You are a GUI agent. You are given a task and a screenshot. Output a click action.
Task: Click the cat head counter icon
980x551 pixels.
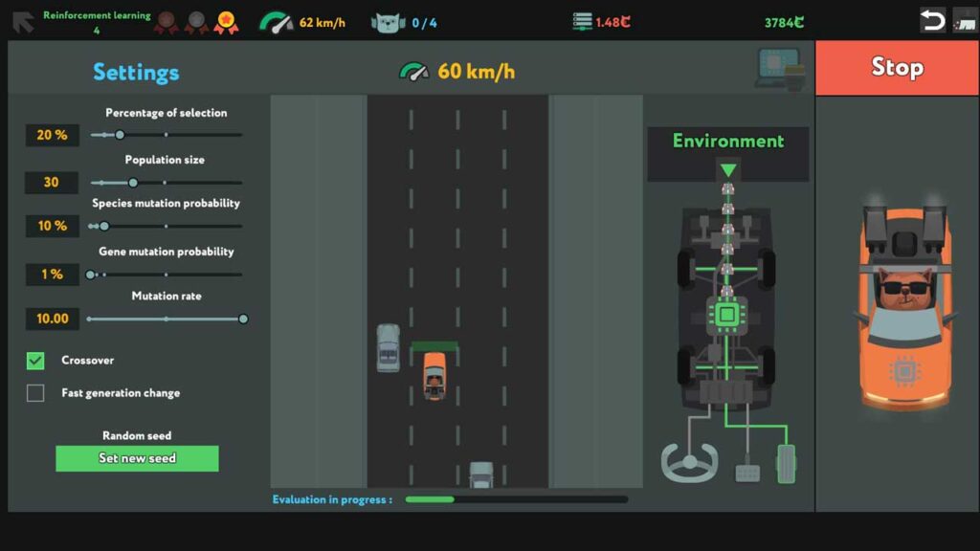click(x=388, y=22)
